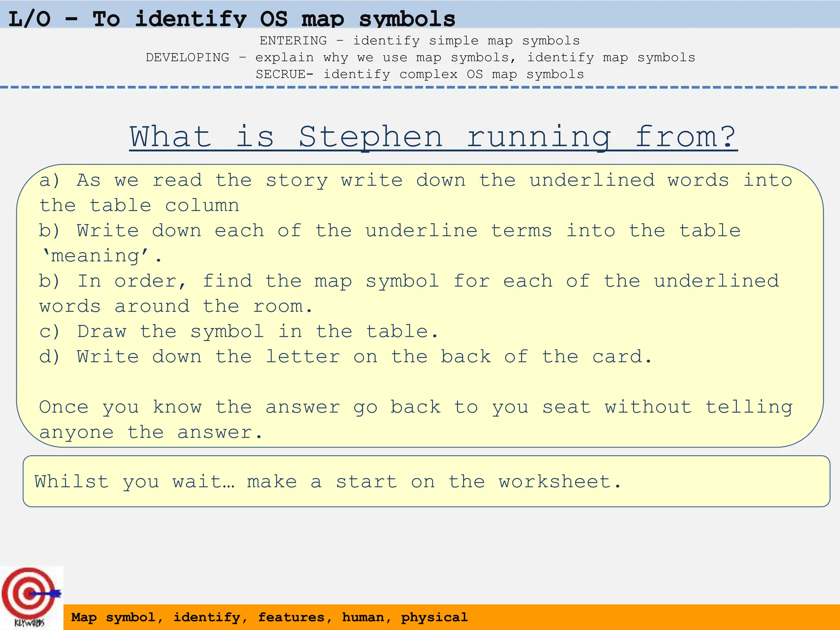Viewport: 840px width, 630px height.
Task: Click the text 'anyone the answer.'
Action: pyautogui.click(x=151, y=432)
